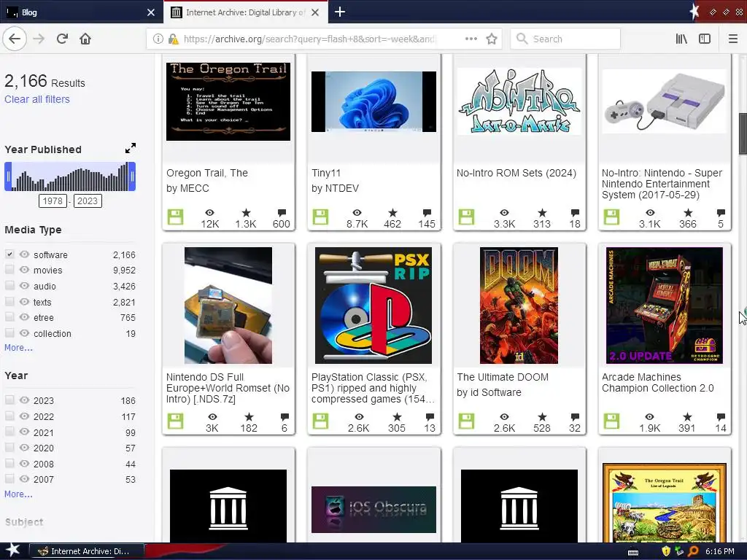Open Arcade Machines Champion Collection 2.0 link
This screenshot has width=747, height=560.
pyautogui.click(x=657, y=382)
